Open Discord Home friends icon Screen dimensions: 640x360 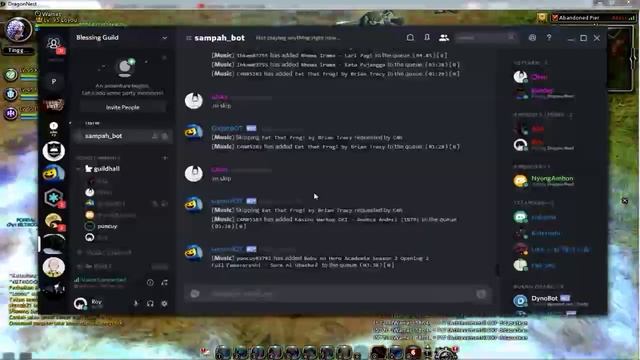(x=53, y=43)
